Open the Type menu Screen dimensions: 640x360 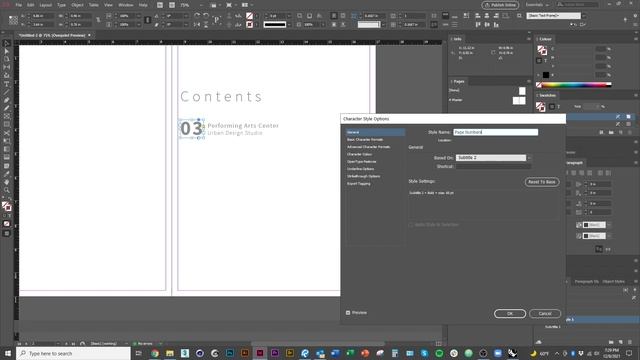[x=61, y=5]
